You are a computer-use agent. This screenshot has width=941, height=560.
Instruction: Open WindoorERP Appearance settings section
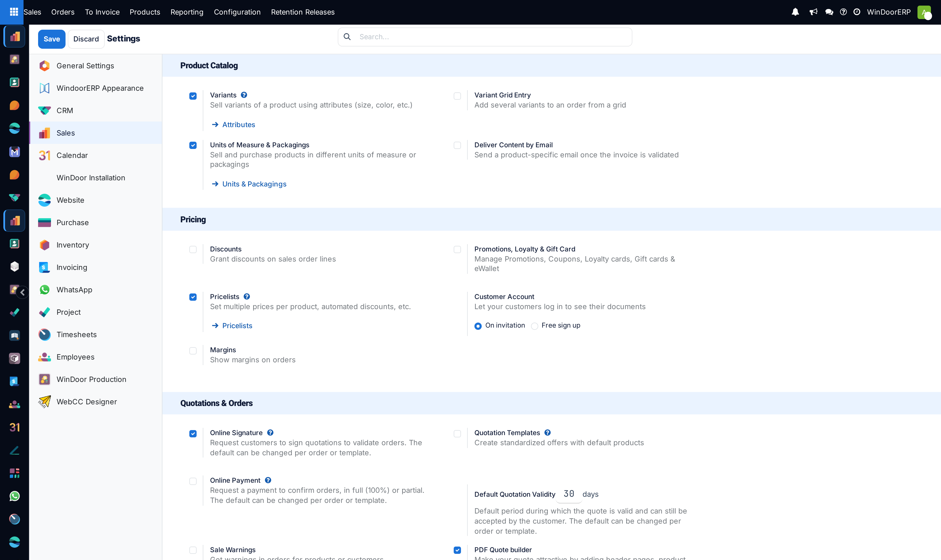96,88
